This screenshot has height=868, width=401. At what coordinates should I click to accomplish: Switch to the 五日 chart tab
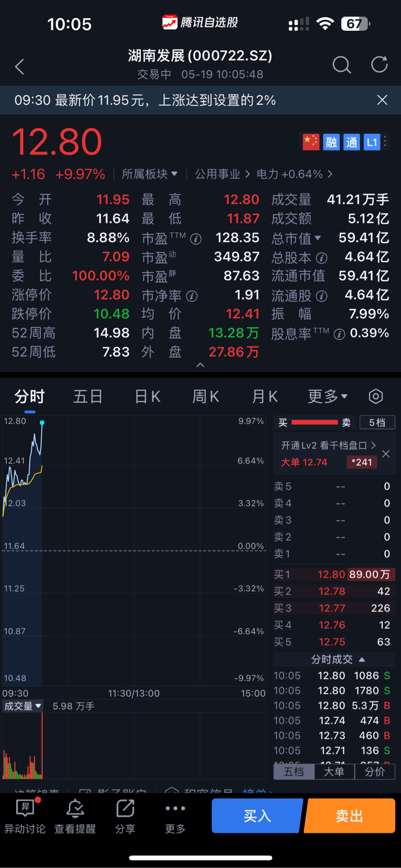pyautogui.click(x=88, y=396)
